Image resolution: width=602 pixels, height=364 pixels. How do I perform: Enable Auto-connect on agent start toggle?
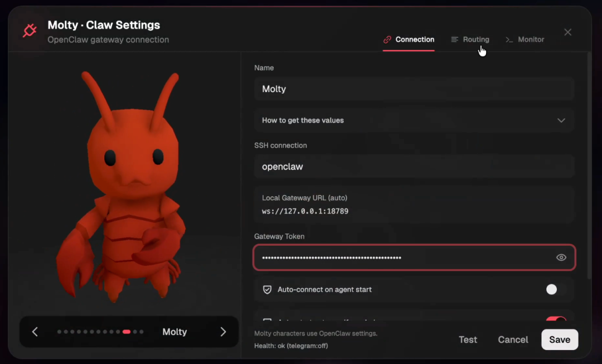[x=555, y=290]
